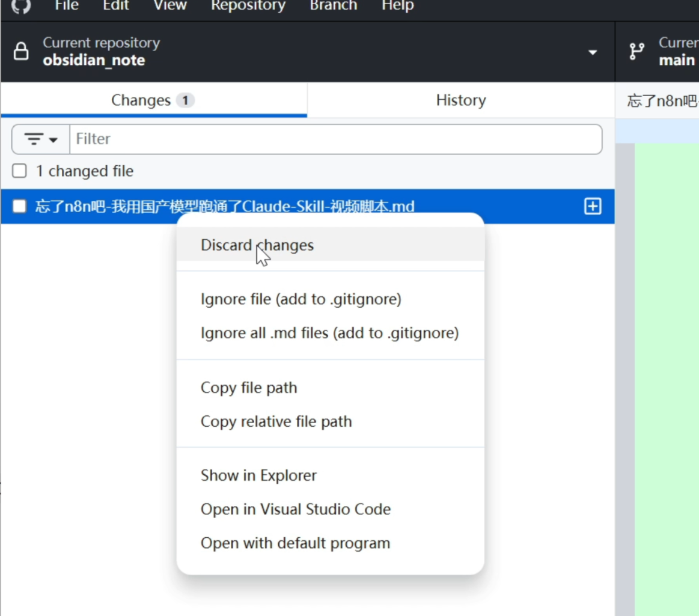Screen dimensions: 699x616
Task: Open the Edit menu
Action: [116, 5]
